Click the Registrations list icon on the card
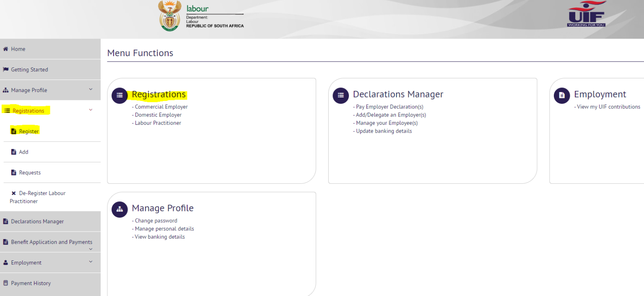 pos(119,95)
